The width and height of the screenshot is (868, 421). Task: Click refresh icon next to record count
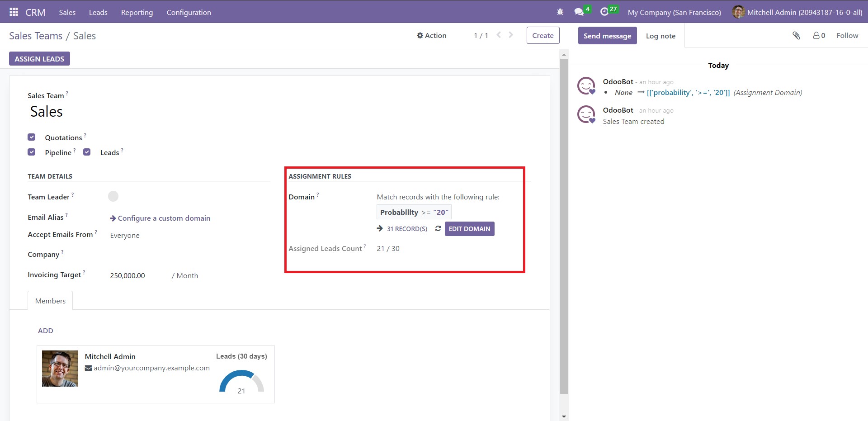pos(438,229)
